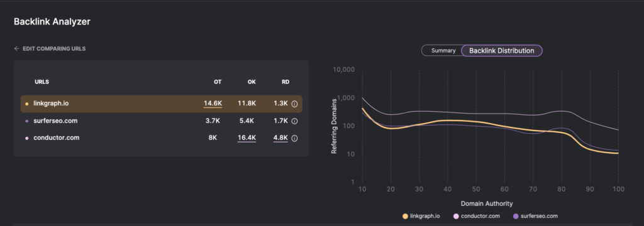Select the conductor.com URL row
Image resolution: width=644 pixels, height=226 pixels.
tap(162, 138)
